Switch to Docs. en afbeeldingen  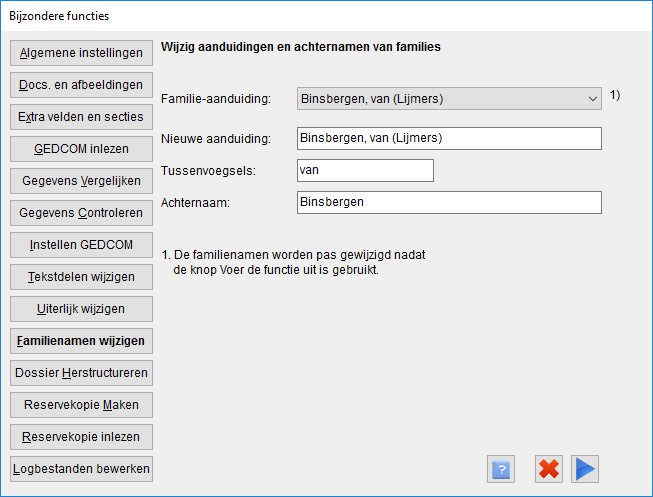pos(81,85)
